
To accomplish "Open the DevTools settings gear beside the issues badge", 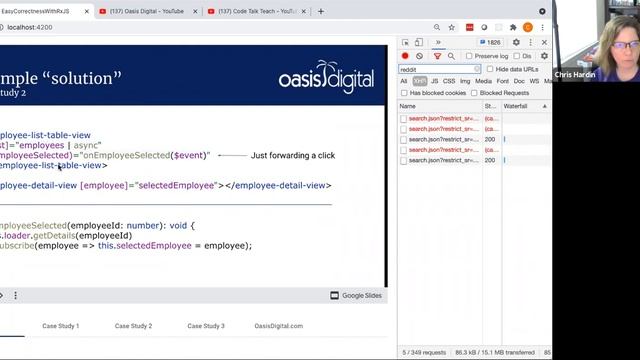I will point(516,42).
